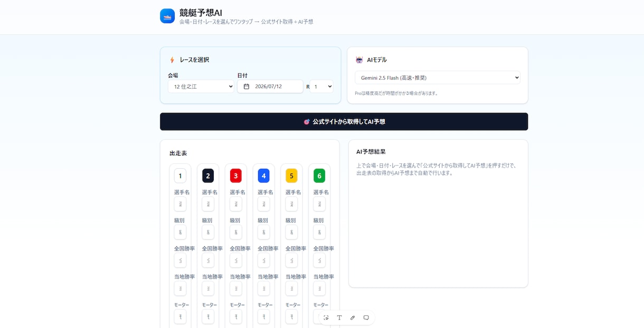Open the 会場 dropdown showing 12 住之江

click(x=201, y=86)
